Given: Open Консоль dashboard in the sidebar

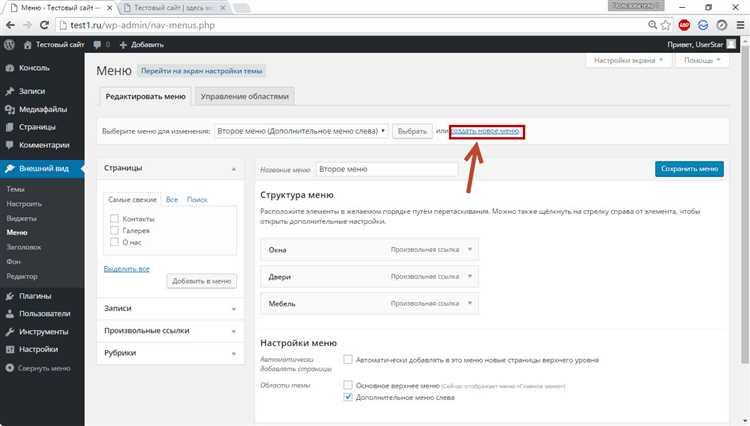Looking at the screenshot, I should [33, 68].
